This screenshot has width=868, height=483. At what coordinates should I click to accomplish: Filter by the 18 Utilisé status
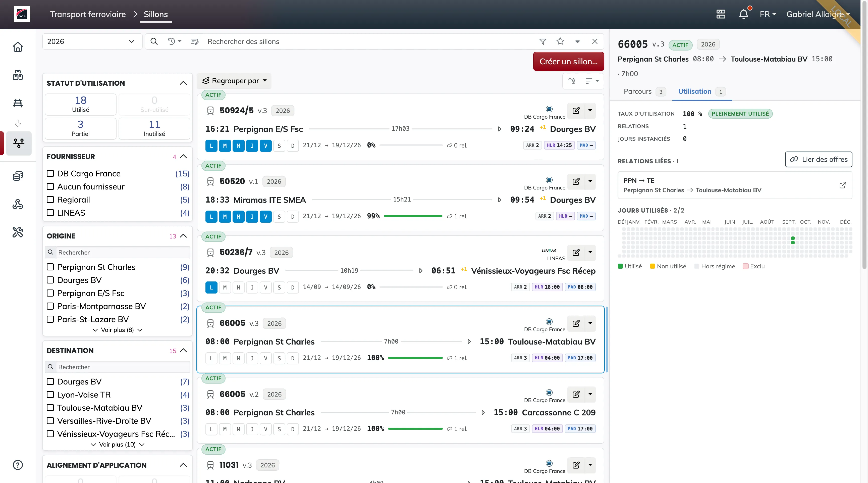click(x=81, y=104)
